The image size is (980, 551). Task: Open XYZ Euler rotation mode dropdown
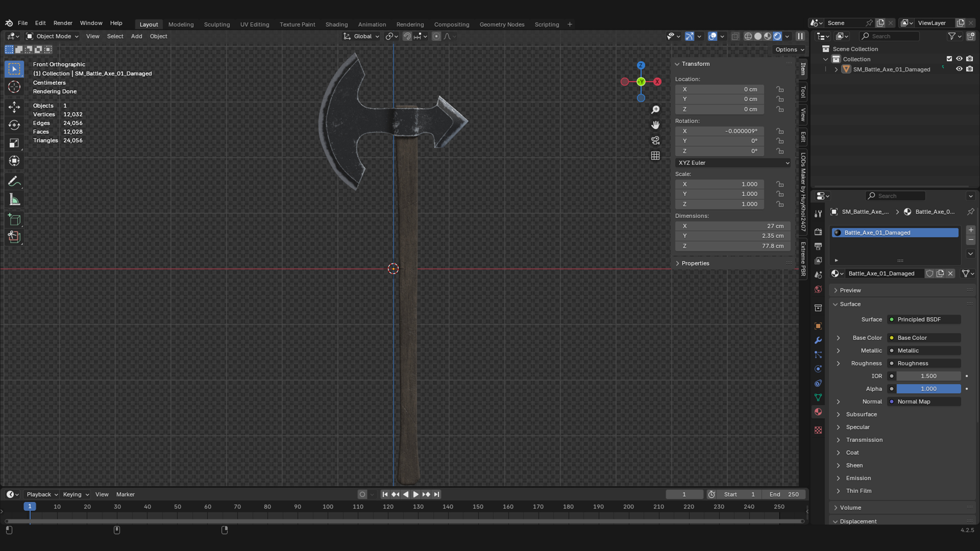tap(733, 163)
